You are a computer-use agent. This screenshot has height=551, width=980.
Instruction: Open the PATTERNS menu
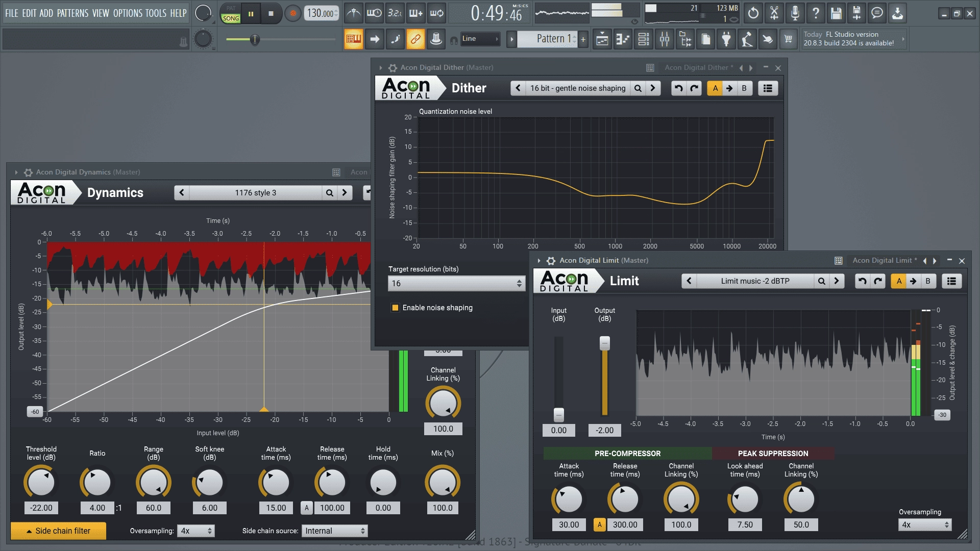(72, 13)
